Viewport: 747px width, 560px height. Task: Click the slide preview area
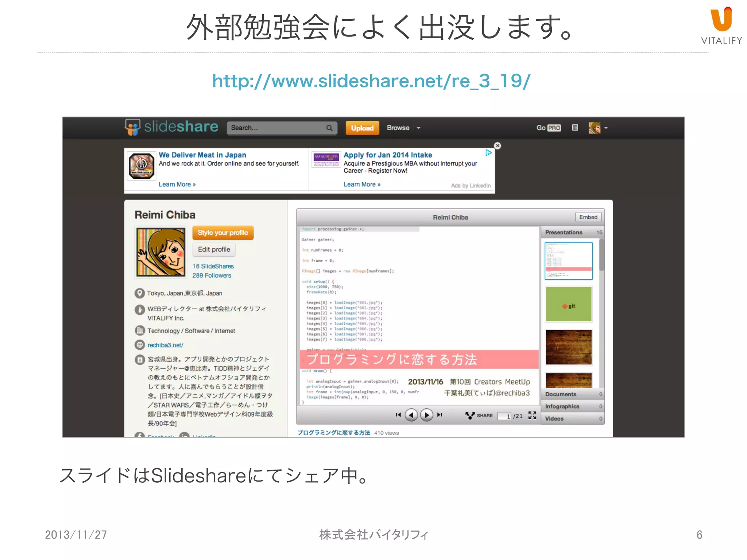pyautogui.click(x=419, y=316)
